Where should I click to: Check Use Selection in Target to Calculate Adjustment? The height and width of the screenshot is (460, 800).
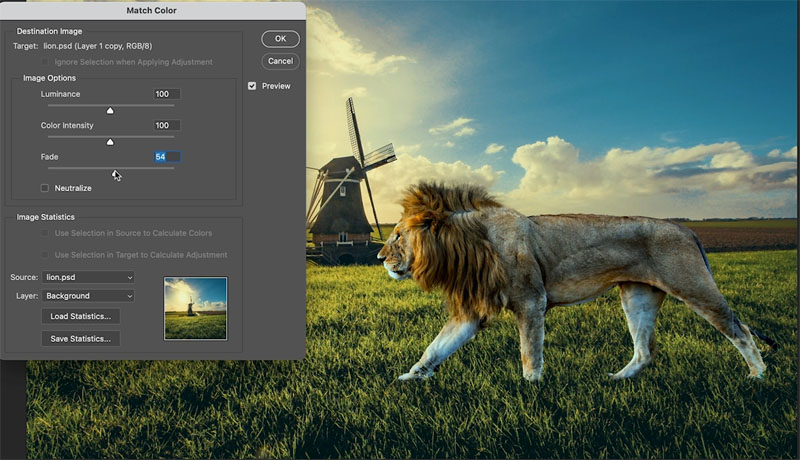click(x=45, y=254)
